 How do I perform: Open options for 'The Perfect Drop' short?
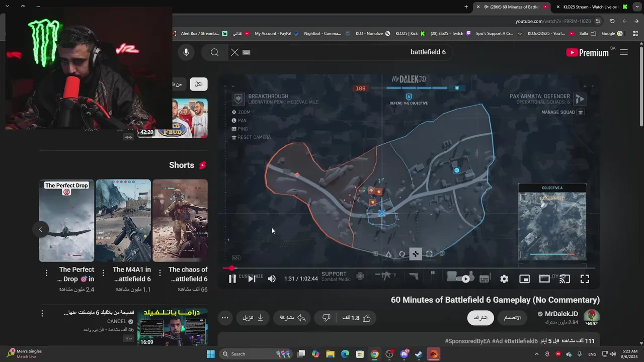pyautogui.click(x=46, y=273)
